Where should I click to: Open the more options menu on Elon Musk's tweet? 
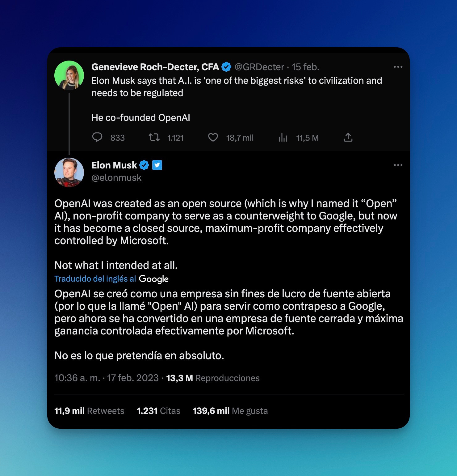coord(398,165)
